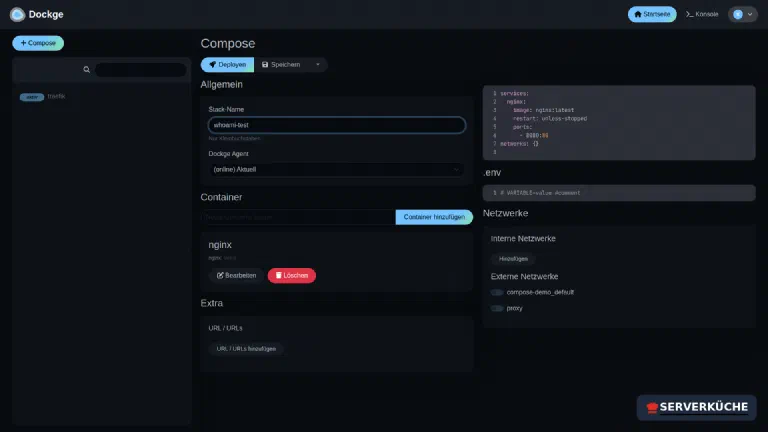The image size is (768, 432).
Task: Click URL / URLs hinzufügen button
Action: [246, 349]
